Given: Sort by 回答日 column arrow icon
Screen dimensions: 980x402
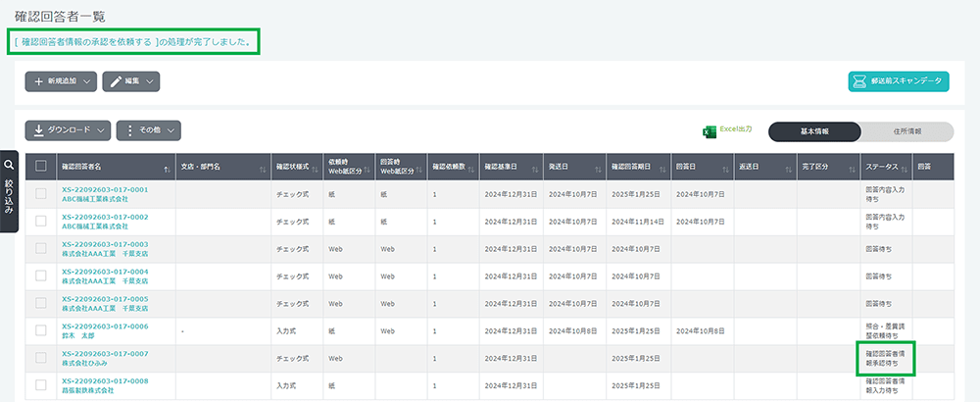Looking at the screenshot, I should pyautogui.click(x=725, y=168).
